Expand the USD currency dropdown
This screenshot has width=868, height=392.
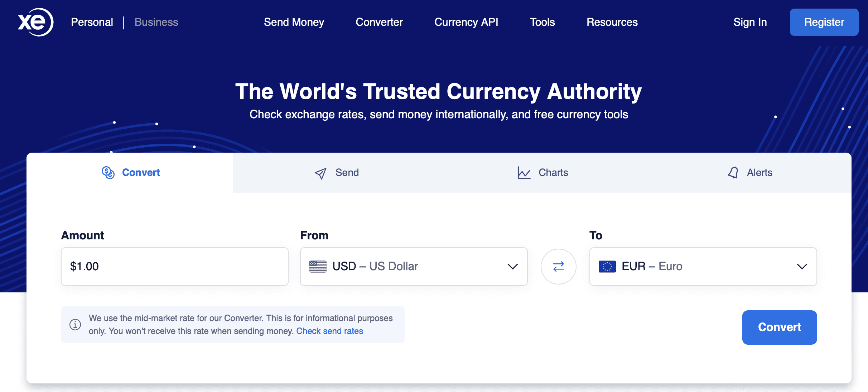[x=513, y=266]
